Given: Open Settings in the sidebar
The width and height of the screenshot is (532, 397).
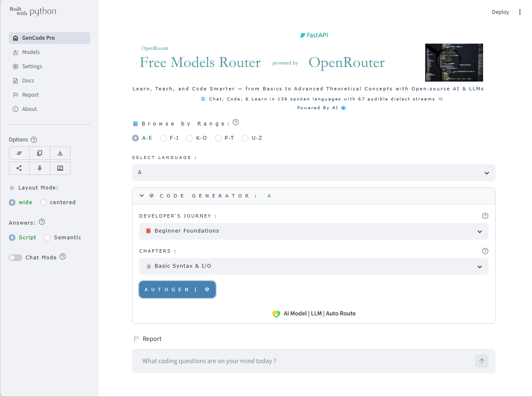Looking at the screenshot, I should pyautogui.click(x=49, y=67).
